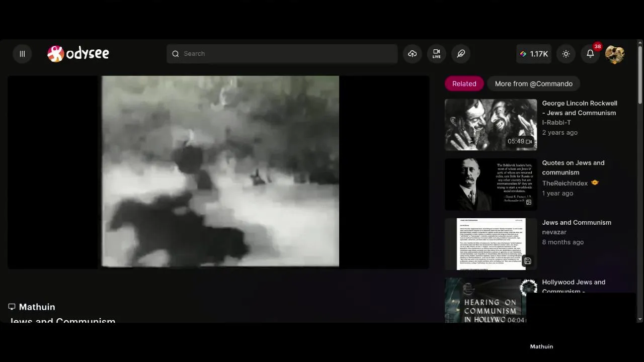644x362 pixels.
Task: Click the feather post icon
Action: tap(461, 54)
